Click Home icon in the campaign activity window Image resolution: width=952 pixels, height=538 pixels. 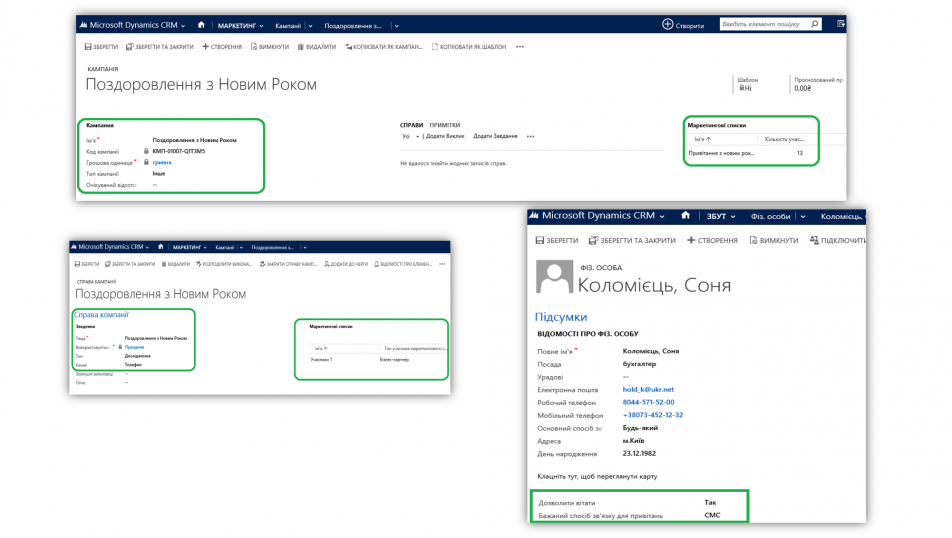click(x=160, y=247)
